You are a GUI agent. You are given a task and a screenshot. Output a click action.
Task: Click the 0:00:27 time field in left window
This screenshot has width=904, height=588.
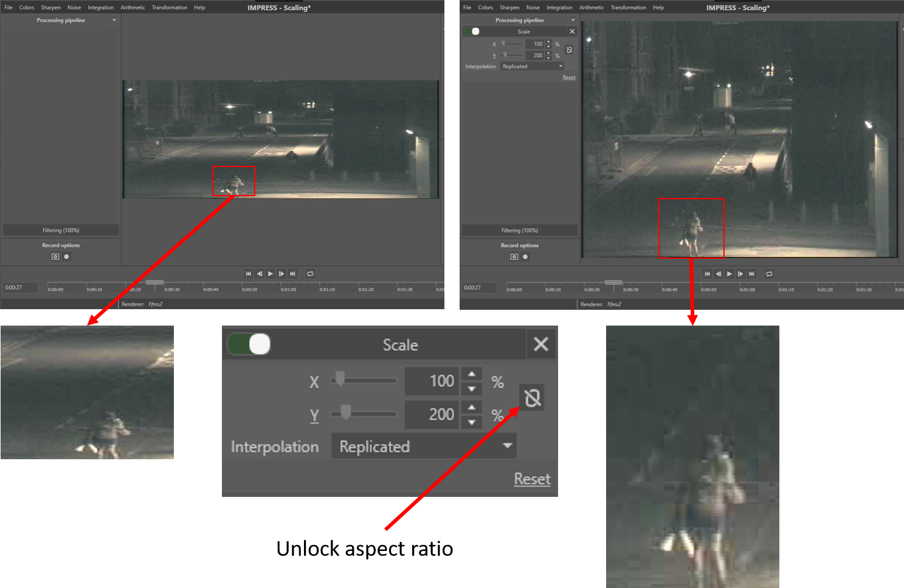(x=20, y=288)
